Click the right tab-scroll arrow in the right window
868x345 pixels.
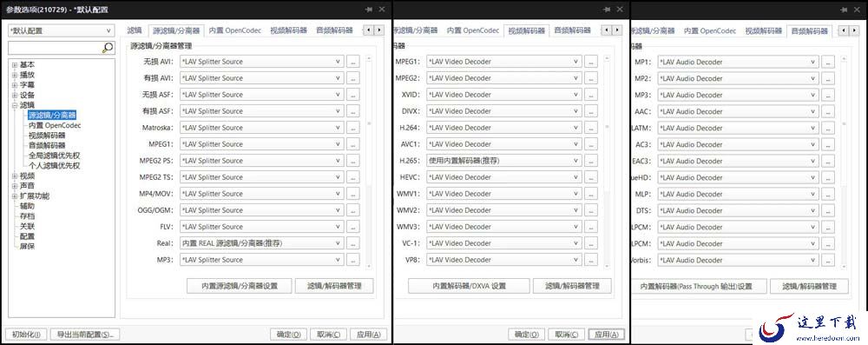point(853,30)
